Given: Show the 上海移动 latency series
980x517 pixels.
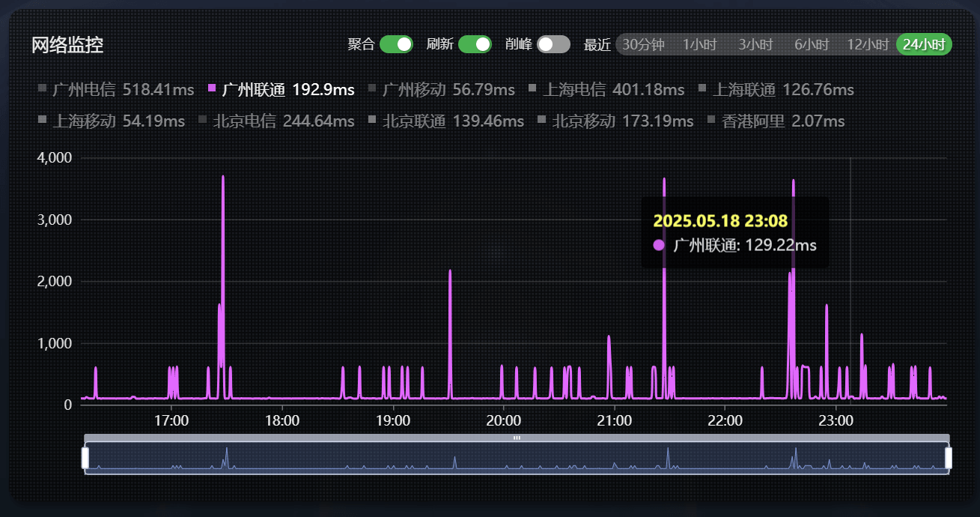Looking at the screenshot, I should 42,121.
